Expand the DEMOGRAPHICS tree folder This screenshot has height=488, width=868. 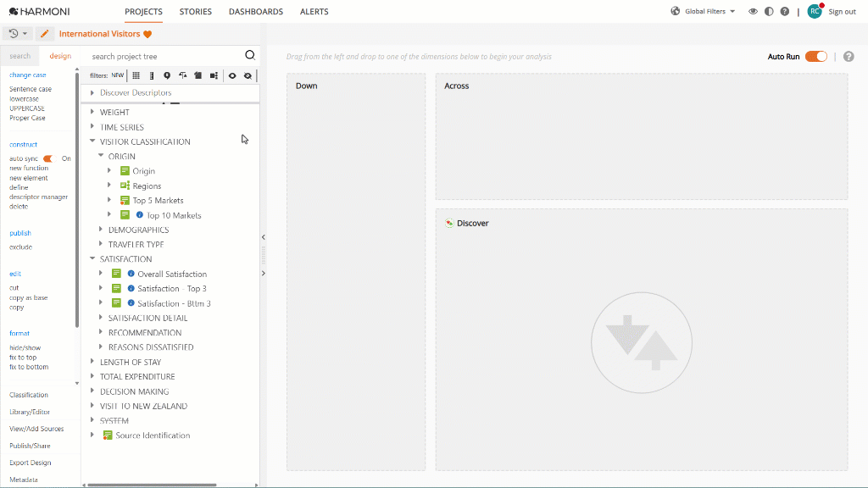coord(101,229)
